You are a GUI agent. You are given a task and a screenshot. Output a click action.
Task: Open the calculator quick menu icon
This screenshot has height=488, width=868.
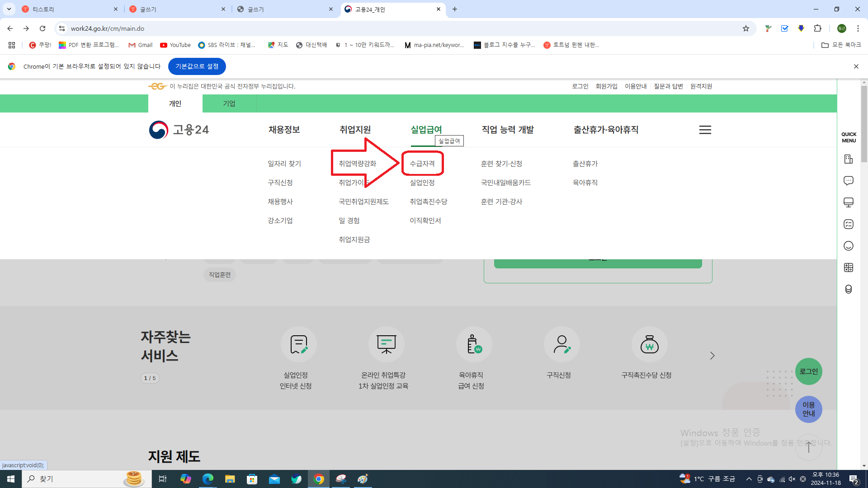coord(848,267)
